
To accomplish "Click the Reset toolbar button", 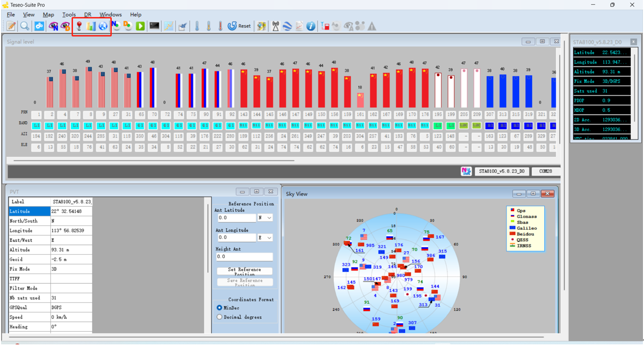I will pyautogui.click(x=239, y=26).
